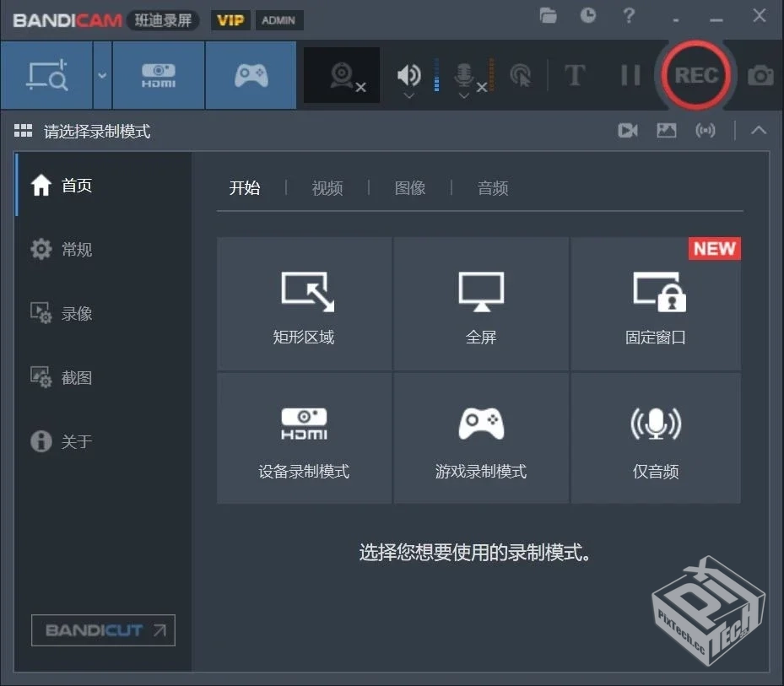Click the video list icon in the header
784x686 pixels.
click(627, 130)
